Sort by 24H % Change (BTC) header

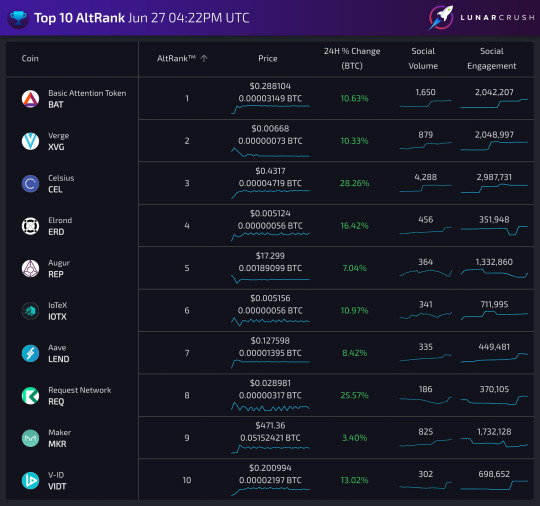352,59
